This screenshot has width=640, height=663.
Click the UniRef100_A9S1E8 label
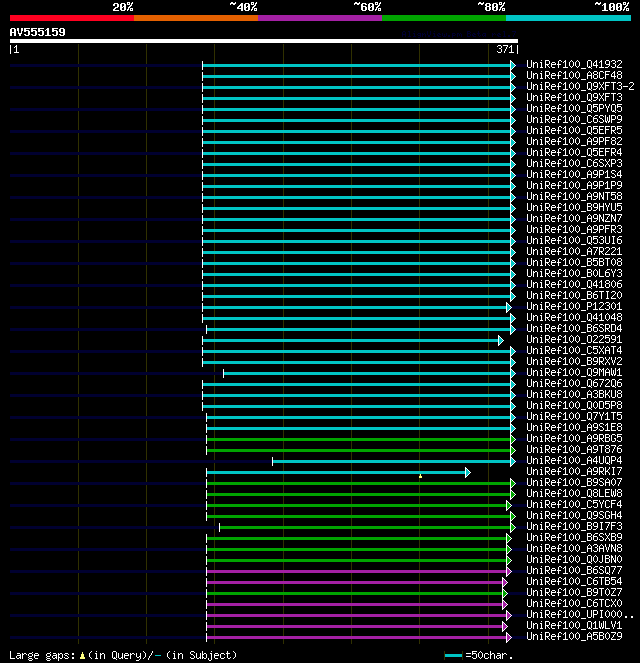coord(574,427)
